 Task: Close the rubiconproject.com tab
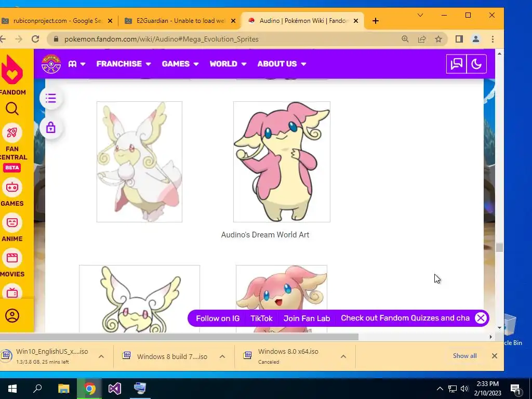point(110,21)
